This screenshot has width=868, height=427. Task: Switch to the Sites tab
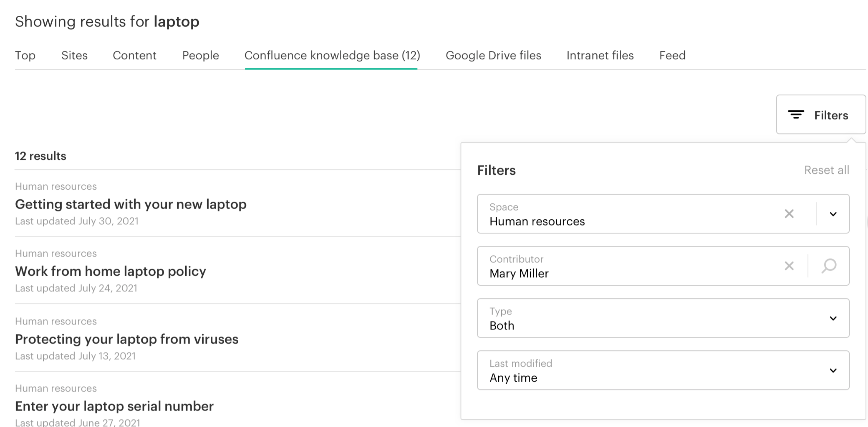(x=74, y=56)
